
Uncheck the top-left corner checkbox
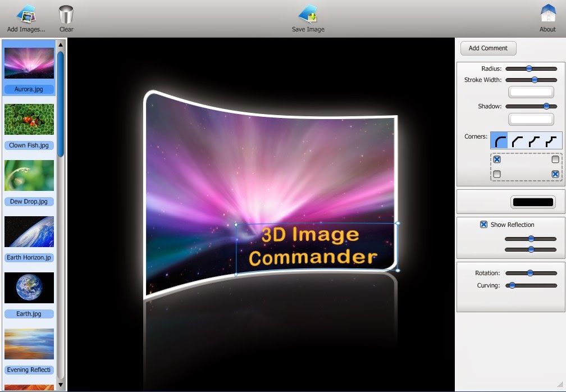point(497,159)
